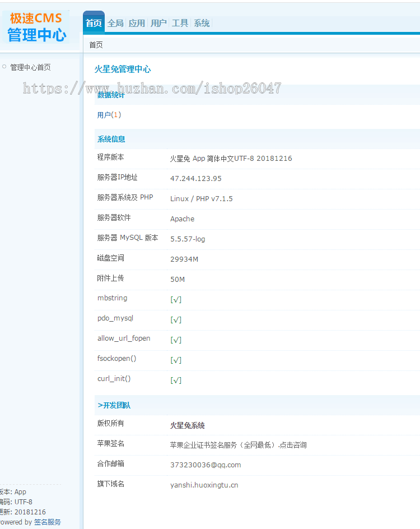Screen dimensions: 420x529
Task: Select the mbstring label
Action: pyautogui.click(x=112, y=298)
